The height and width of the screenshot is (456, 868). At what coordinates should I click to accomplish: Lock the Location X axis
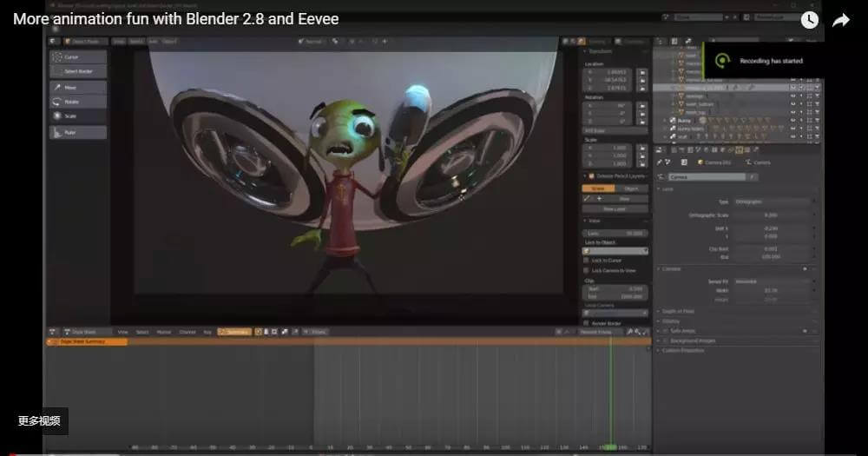[642, 73]
